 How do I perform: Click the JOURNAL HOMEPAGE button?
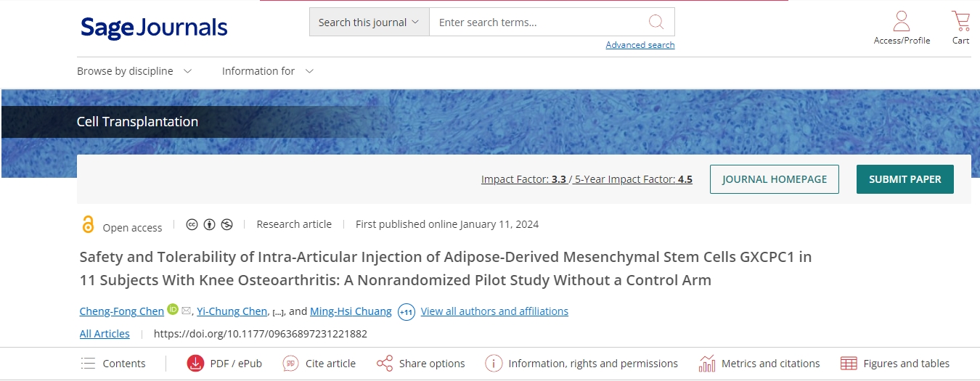(774, 179)
